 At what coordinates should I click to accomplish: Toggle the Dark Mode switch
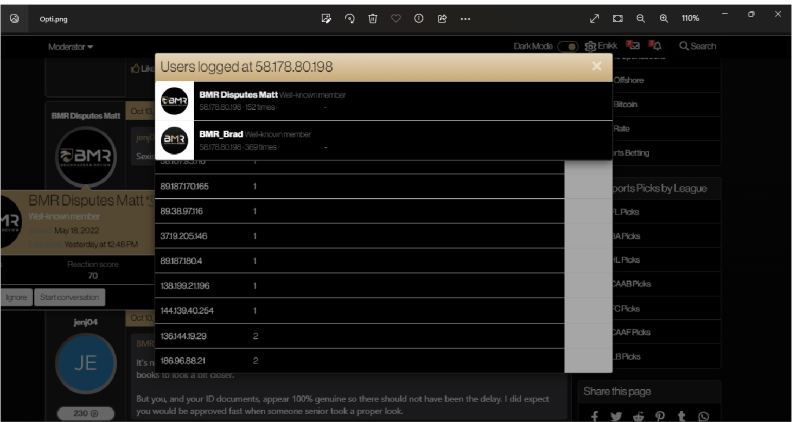[x=568, y=46]
